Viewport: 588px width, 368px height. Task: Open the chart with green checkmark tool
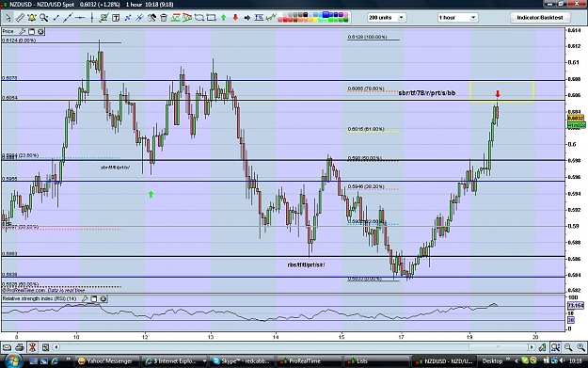point(103,18)
